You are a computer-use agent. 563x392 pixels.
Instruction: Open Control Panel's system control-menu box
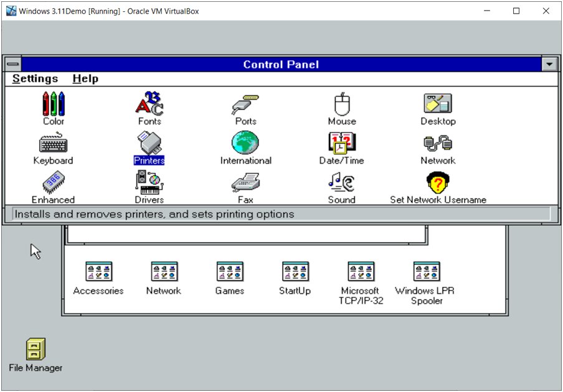pyautogui.click(x=13, y=64)
